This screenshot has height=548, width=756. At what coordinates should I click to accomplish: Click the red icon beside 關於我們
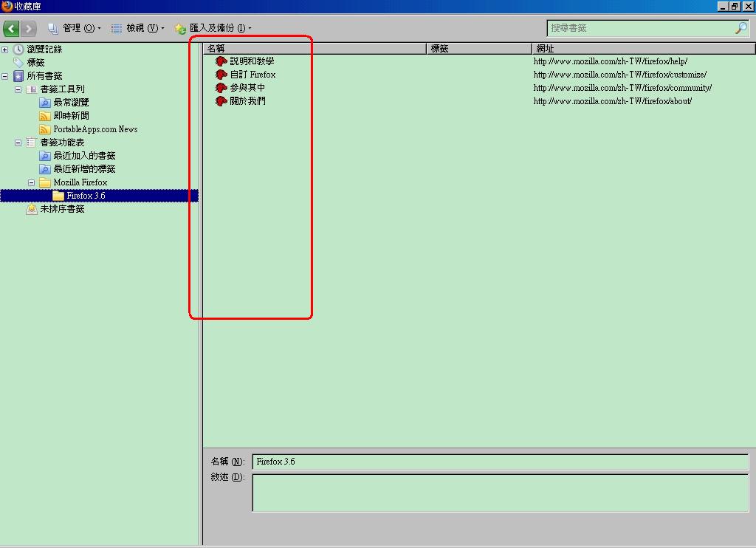[221, 101]
